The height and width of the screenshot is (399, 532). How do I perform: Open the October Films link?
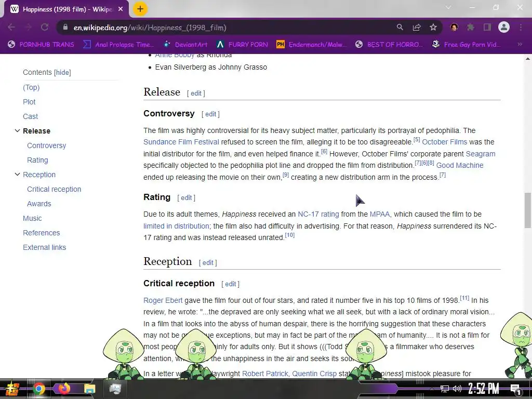coord(445,142)
